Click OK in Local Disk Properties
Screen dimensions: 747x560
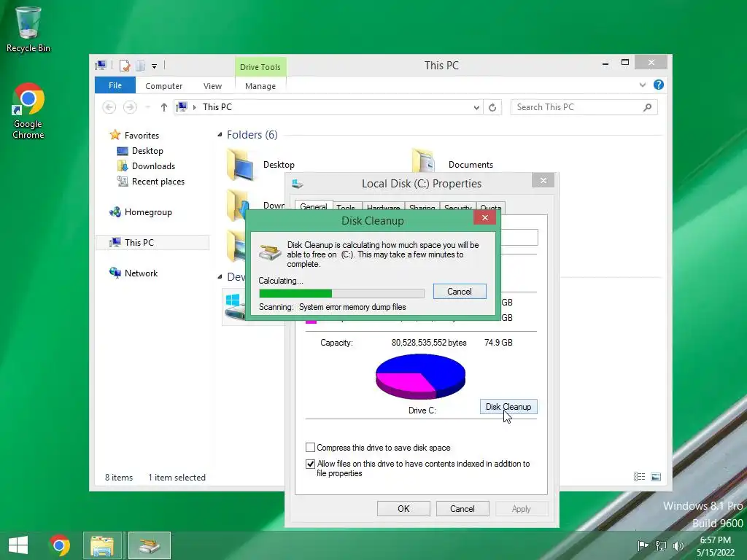[x=403, y=508]
